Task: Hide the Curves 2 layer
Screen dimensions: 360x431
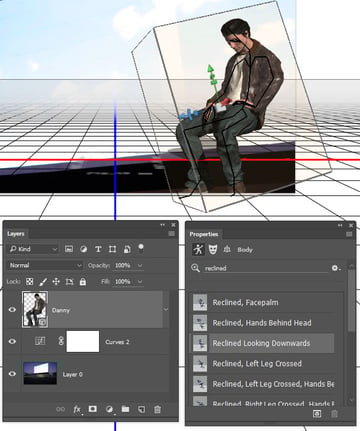Action: [x=12, y=341]
